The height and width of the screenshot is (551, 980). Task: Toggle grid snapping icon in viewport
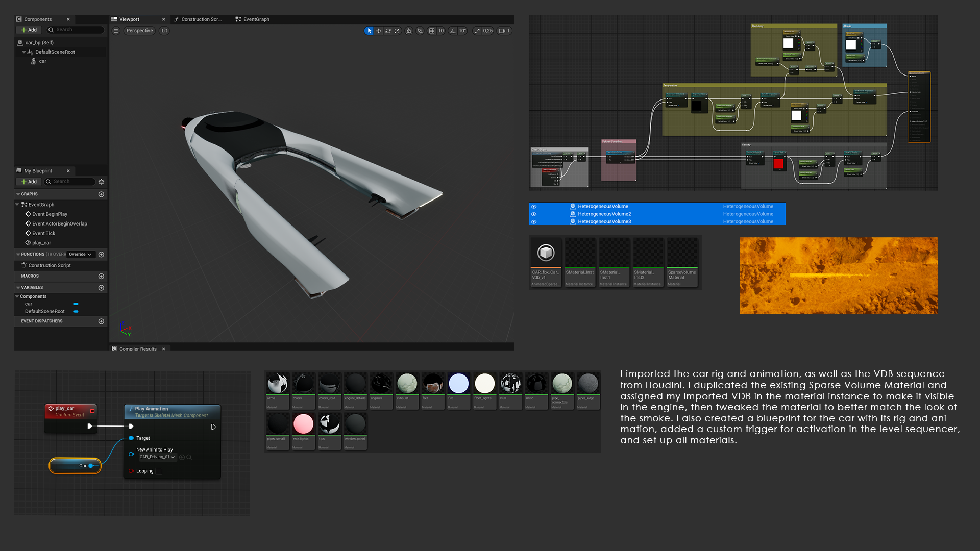(x=432, y=31)
